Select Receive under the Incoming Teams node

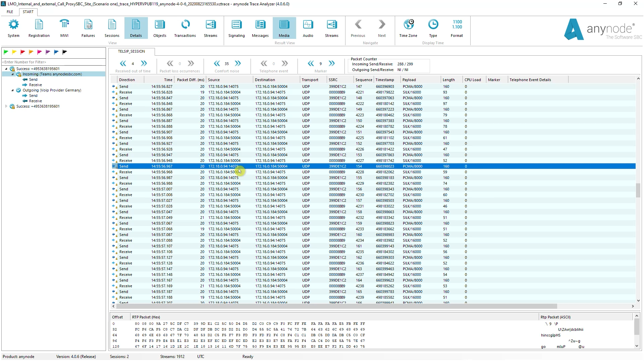point(36,85)
